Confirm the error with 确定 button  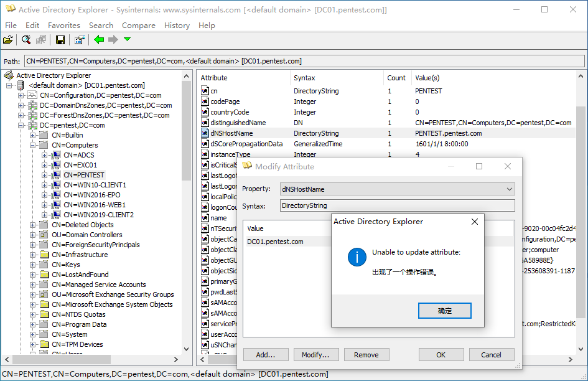click(x=445, y=311)
